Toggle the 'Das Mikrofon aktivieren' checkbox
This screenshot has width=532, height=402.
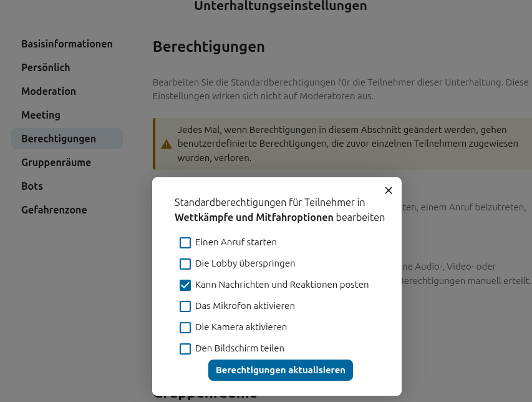click(185, 306)
